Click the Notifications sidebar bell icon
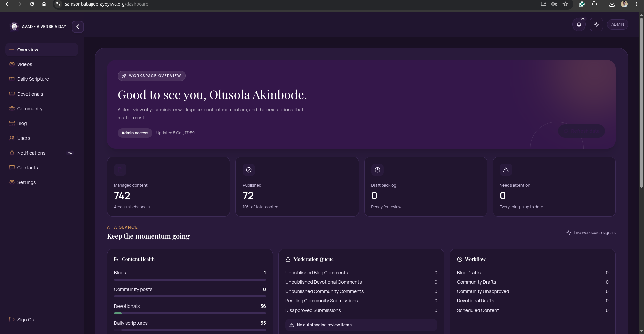The image size is (644, 334). point(12,153)
